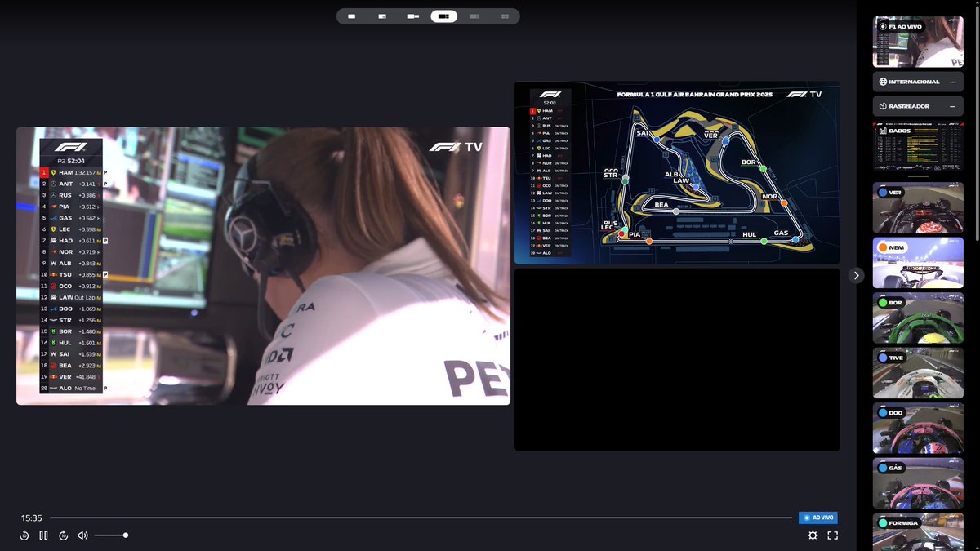Click the 15:35 elapsed time label
980x551 pixels.
pos(31,518)
